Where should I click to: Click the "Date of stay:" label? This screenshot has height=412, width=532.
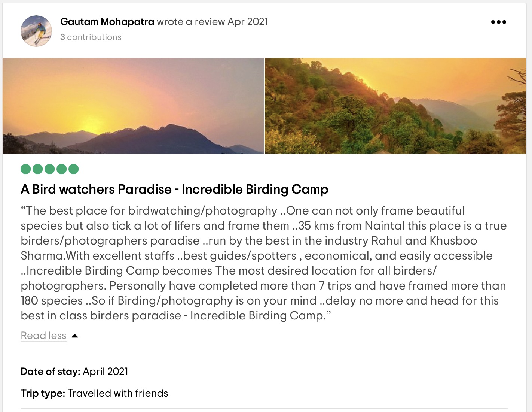click(51, 372)
